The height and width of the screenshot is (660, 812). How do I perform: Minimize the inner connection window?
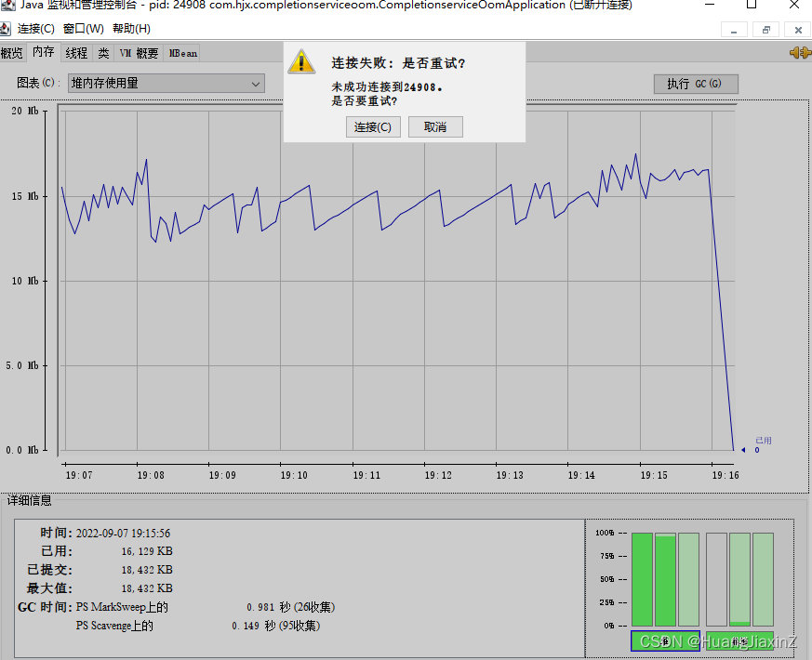point(734,30)
